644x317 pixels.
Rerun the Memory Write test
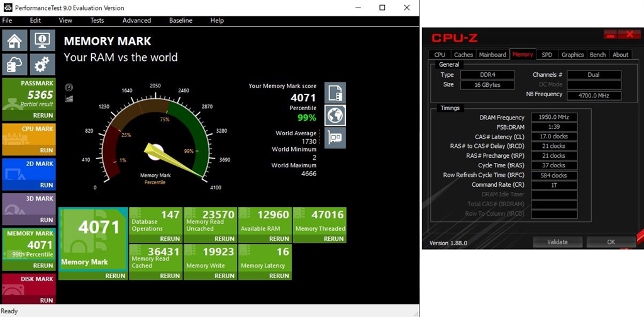(x=225, y=276)
